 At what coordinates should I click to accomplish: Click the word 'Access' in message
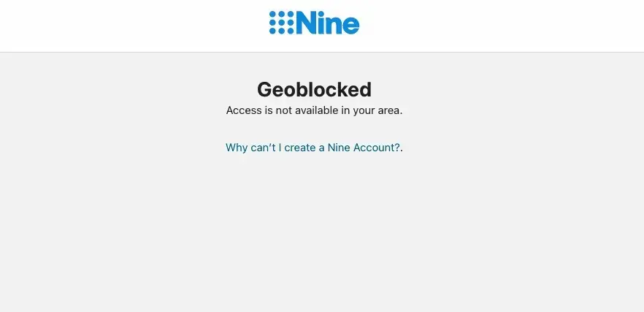point(244,110)
